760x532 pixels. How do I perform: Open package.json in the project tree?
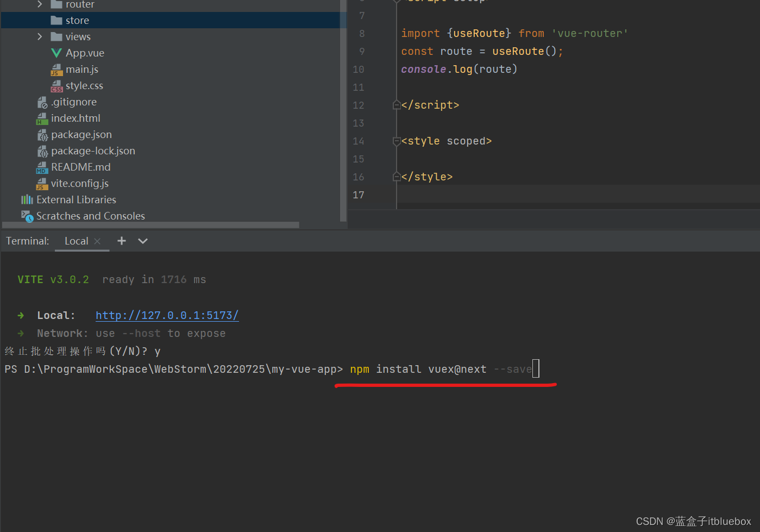[81, 134]
